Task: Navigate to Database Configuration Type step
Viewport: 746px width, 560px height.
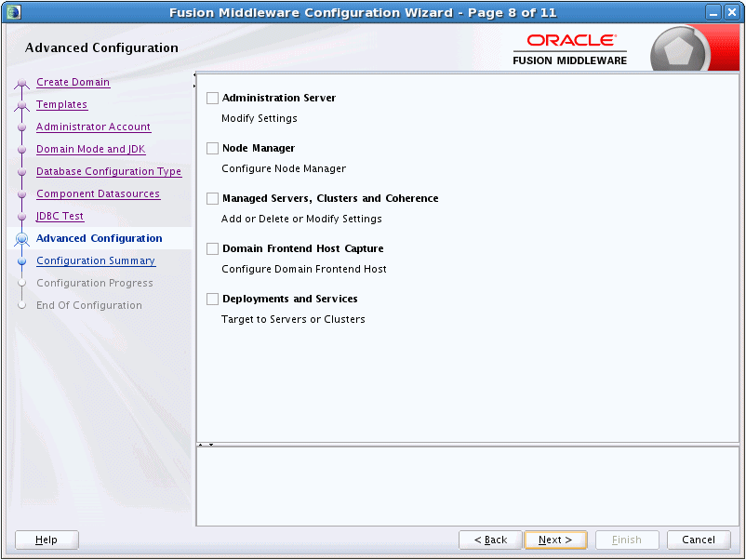Action: tap(109, 172)
